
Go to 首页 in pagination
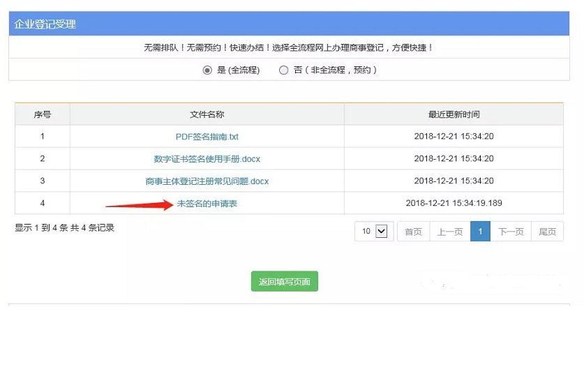pyautogui.click(x=414, y=232)
